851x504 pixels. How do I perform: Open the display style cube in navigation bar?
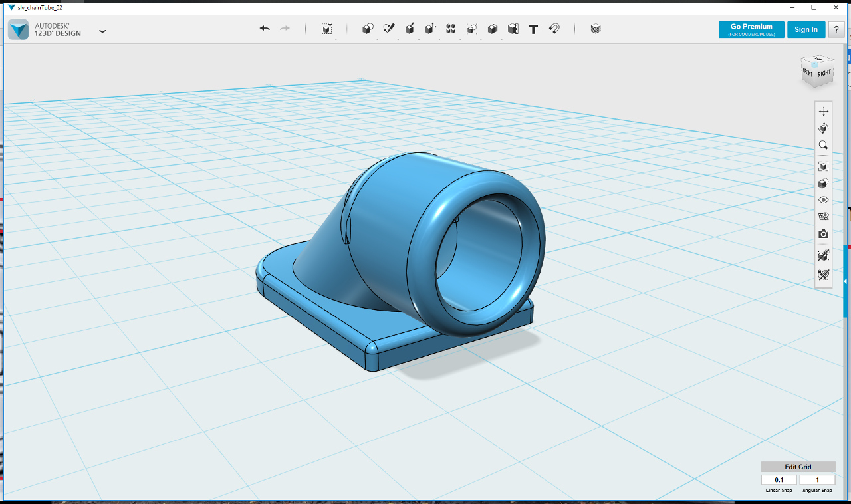[x=824, y=183]
